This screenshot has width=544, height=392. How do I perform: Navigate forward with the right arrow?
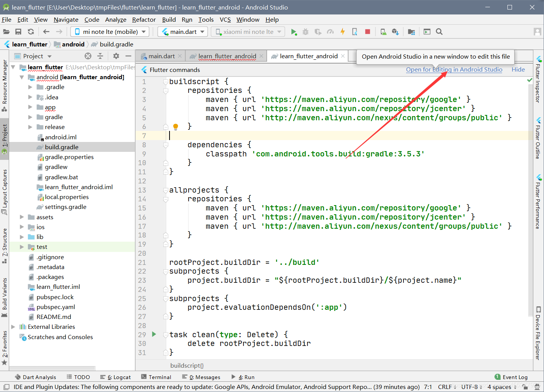(59, 32)
